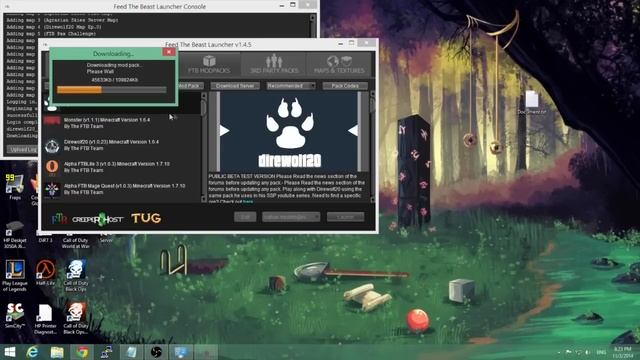Click the ENG language indicator
Image resolution: width=640 pixels, height=360 pixels.
coord(601,352)
